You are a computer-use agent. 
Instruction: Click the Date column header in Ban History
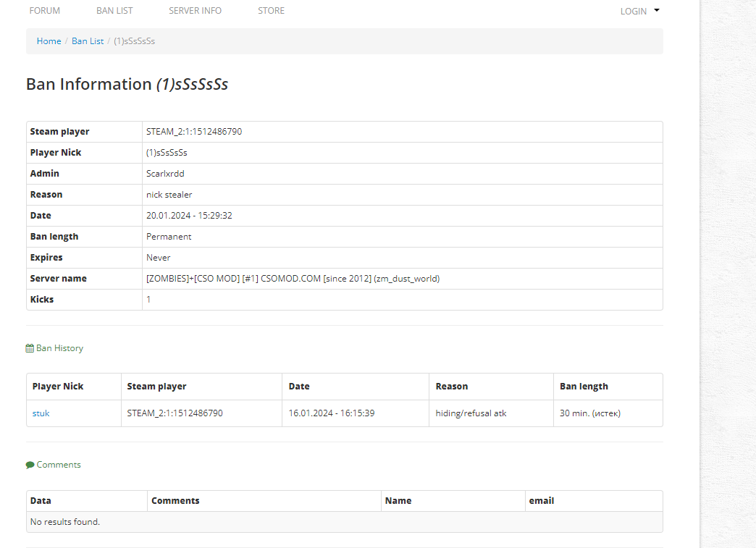point(299,387)
